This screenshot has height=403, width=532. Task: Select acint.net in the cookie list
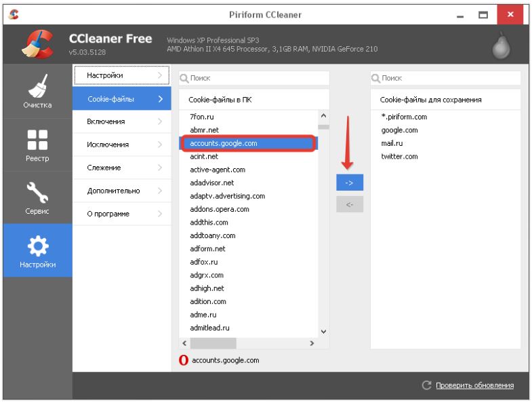click(x=248, y=157)
